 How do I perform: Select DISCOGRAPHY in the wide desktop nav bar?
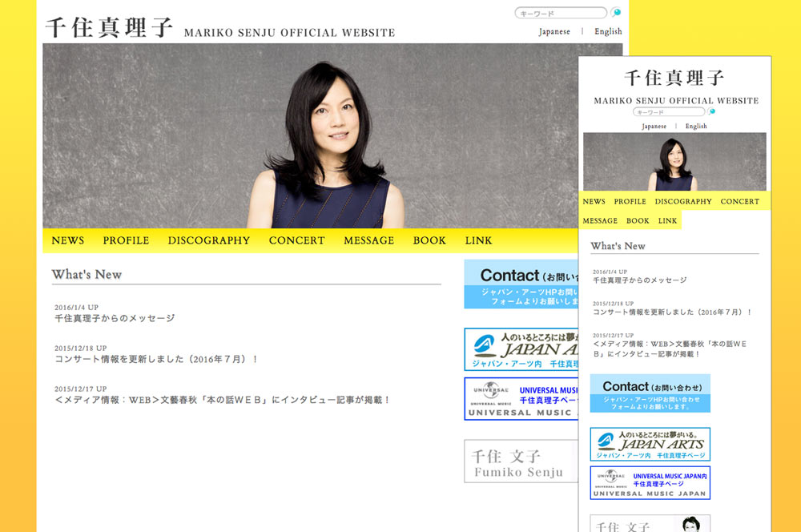click(208, 240)
